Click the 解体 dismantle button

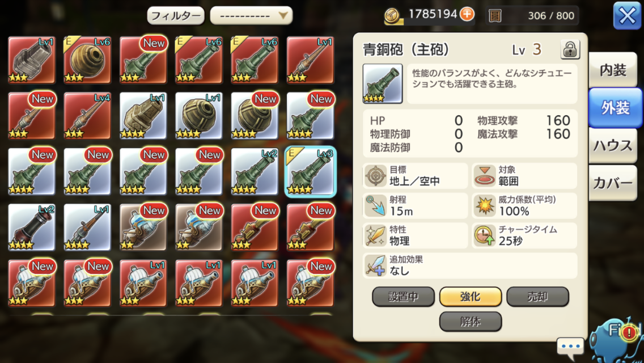click(471, 321)
